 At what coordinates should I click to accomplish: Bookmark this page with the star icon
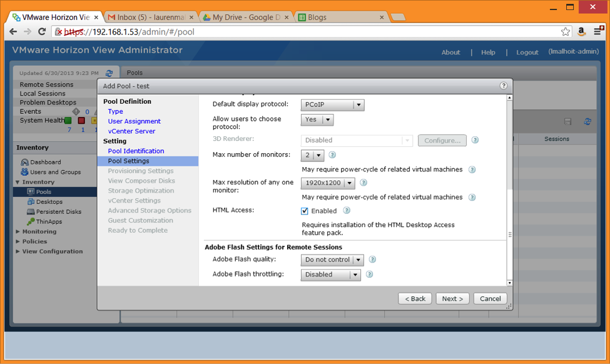[x=565, y=32]
